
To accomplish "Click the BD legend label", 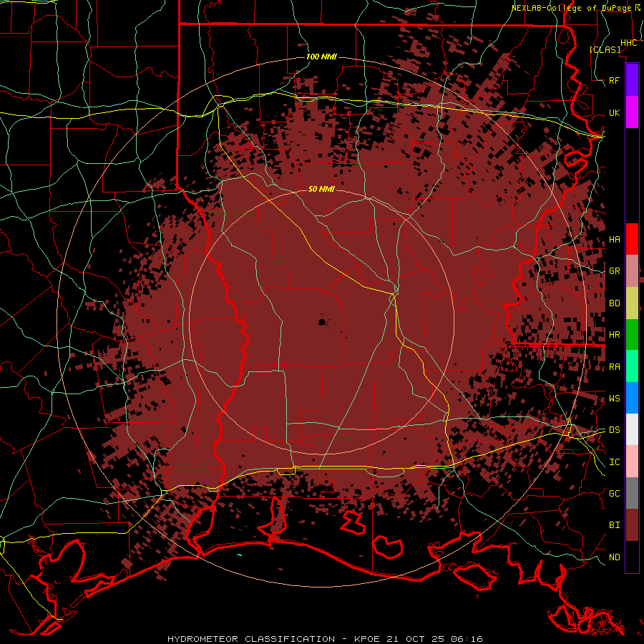I will tap(614, 303).
